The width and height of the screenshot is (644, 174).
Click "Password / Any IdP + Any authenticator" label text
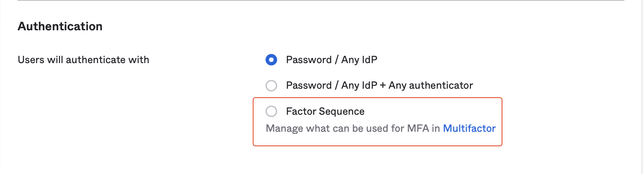[379, 86]
